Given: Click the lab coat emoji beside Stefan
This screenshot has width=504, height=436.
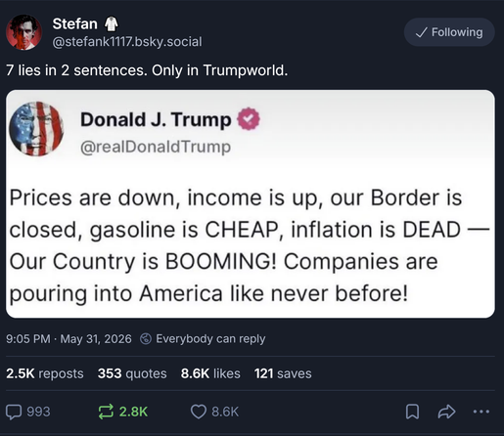Looking at the screenshot, I should point(111,23).
